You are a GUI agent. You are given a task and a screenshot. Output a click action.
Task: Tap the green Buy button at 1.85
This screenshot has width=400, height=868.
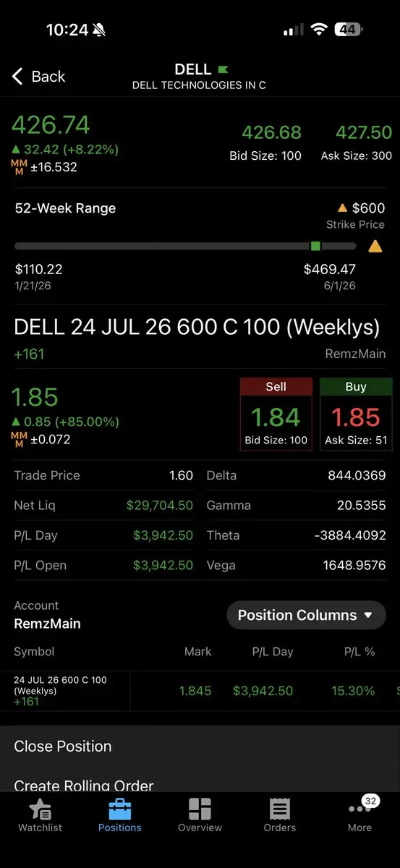[x=356, y=414]
